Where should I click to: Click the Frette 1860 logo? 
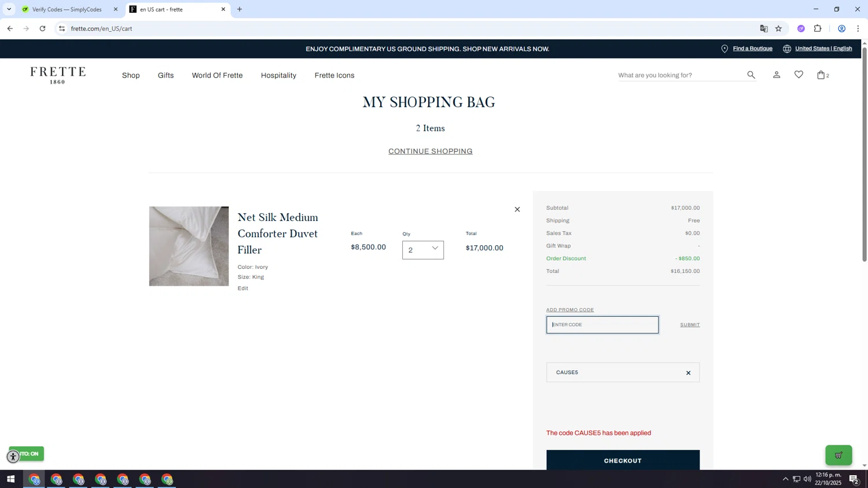58,75
